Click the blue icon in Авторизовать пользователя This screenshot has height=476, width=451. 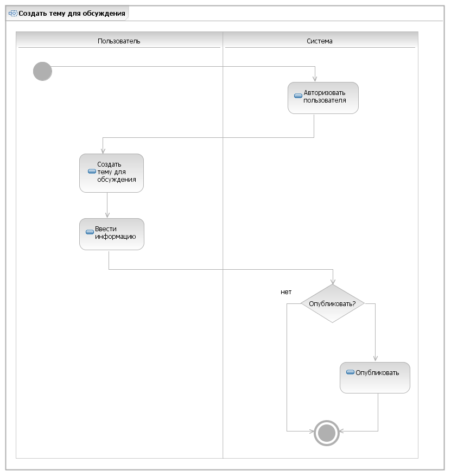(298, 96)
